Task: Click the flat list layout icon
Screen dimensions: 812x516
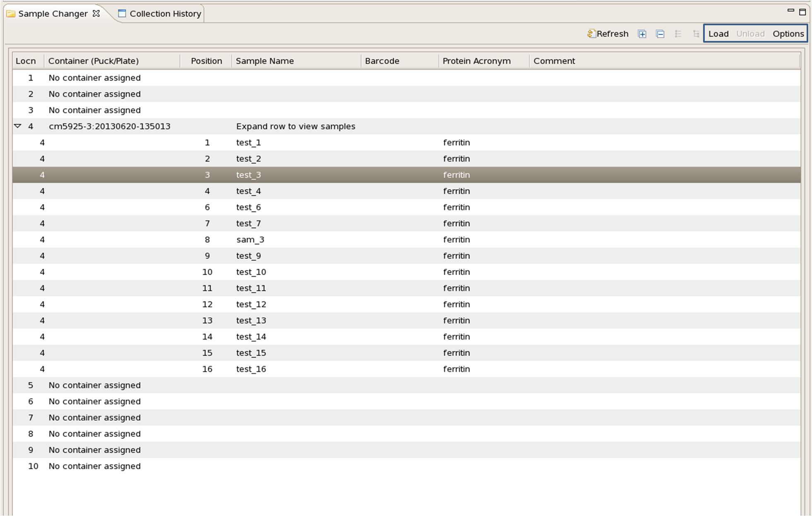Action: click(x=678, y=34)
